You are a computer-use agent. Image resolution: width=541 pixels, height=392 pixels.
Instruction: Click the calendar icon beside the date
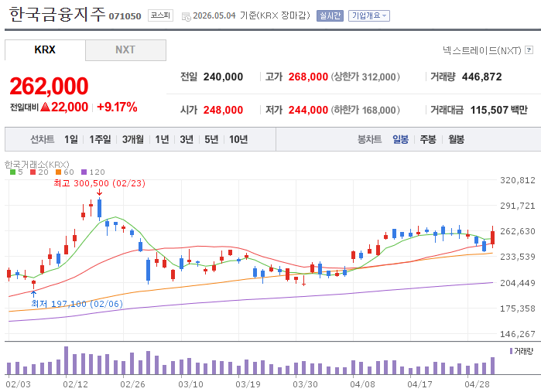186,16
